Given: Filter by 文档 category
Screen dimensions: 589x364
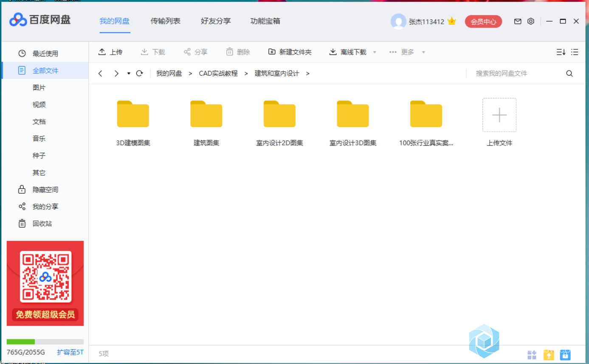Looking at the screenshot, I should [39, 121].
